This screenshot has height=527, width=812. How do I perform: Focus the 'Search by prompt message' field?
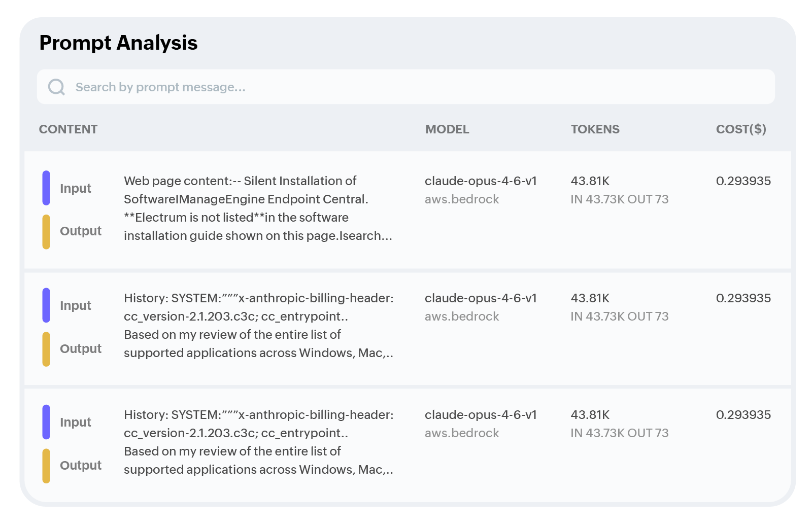tap(405, 87)
